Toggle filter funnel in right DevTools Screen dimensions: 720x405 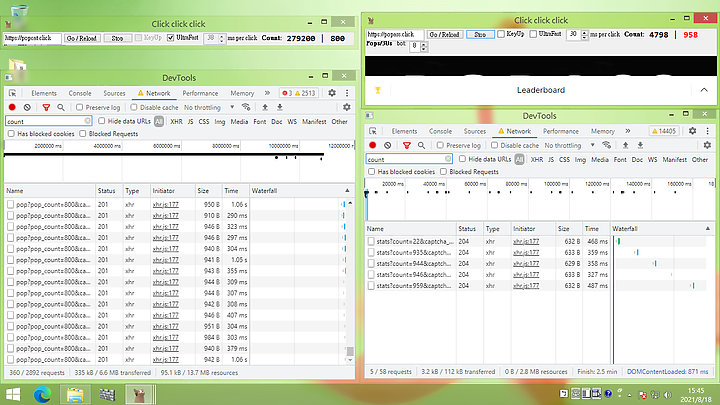(407, 145)
